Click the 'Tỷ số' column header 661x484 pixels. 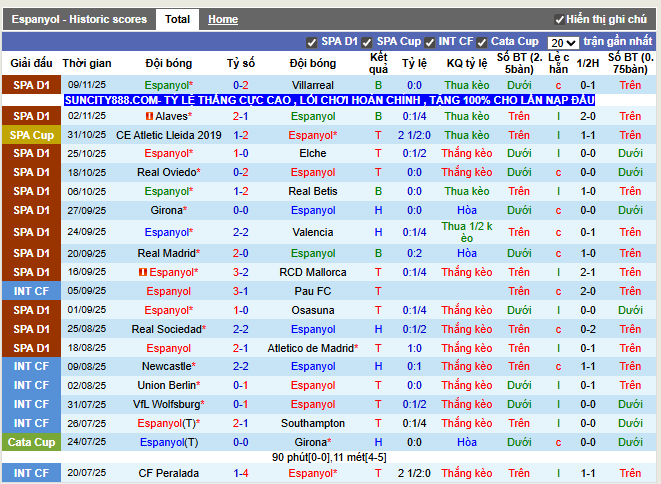pyautogui.click(x=241, y=63)
